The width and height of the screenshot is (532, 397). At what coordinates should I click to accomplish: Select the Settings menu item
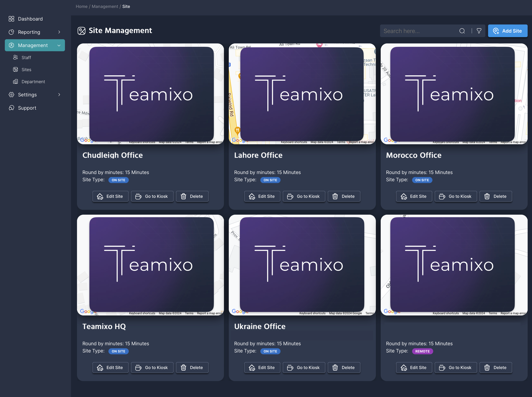click(35, 94)
